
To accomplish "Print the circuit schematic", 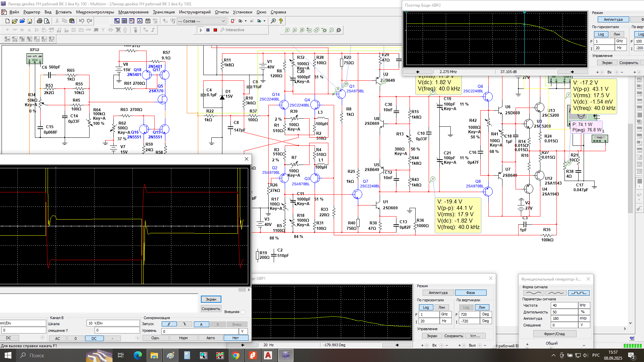I will [x=39, y=21].
